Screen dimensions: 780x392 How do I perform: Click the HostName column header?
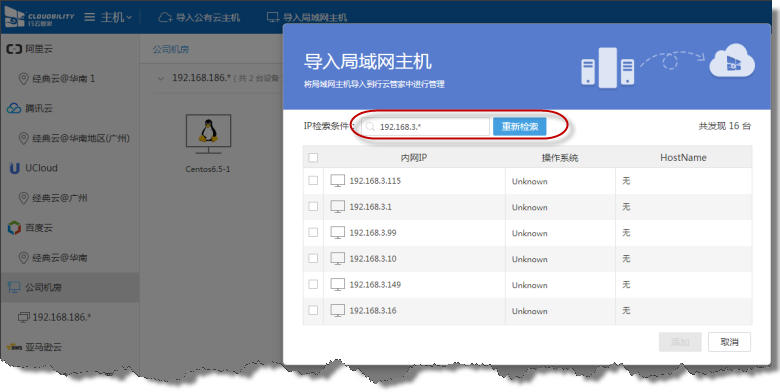(683, 157)
